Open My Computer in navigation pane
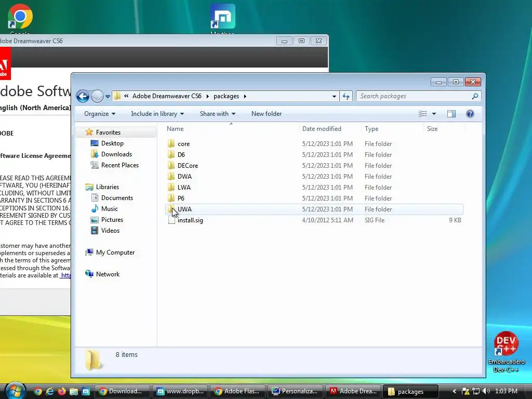This screenshot has width=532, height=399. tap(115, 252)
